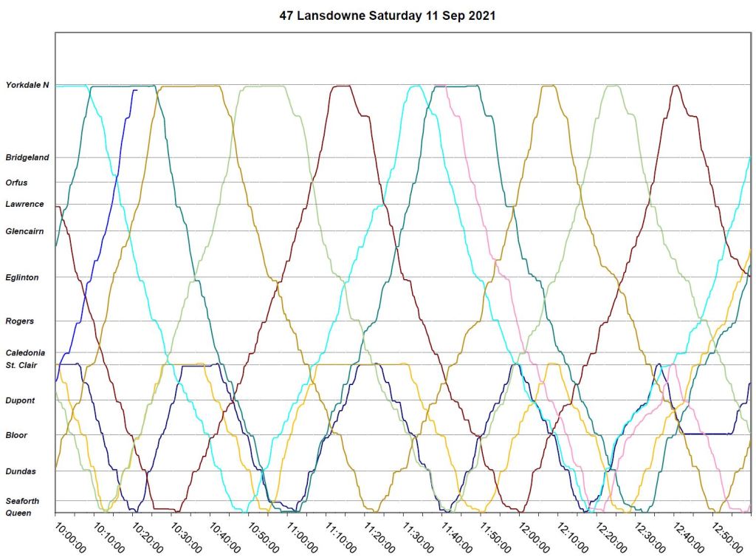
Task: Select the Seaforth stop label
Action: 23,501
